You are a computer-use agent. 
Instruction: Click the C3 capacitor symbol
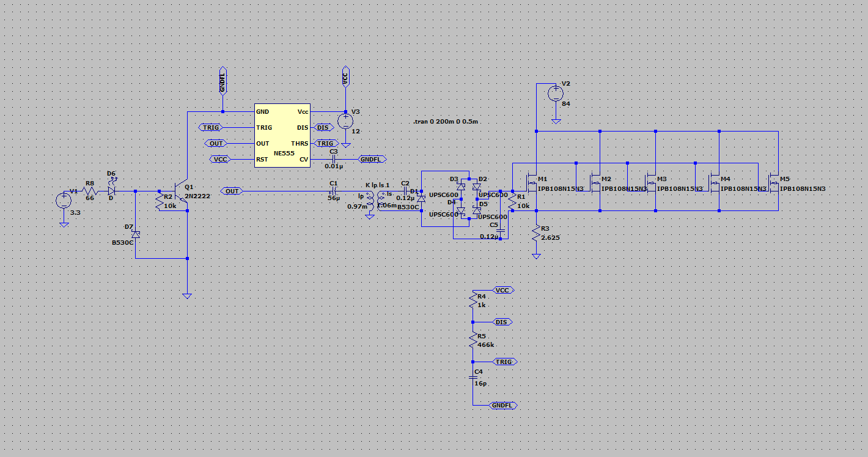(333, 159)
